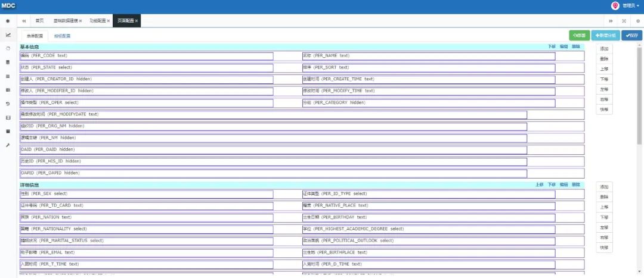Select the PER_HIGHEST_ACADEMIC_DEGREE select field
Viewport: 644px width, 278px height.
coord(428,229)
